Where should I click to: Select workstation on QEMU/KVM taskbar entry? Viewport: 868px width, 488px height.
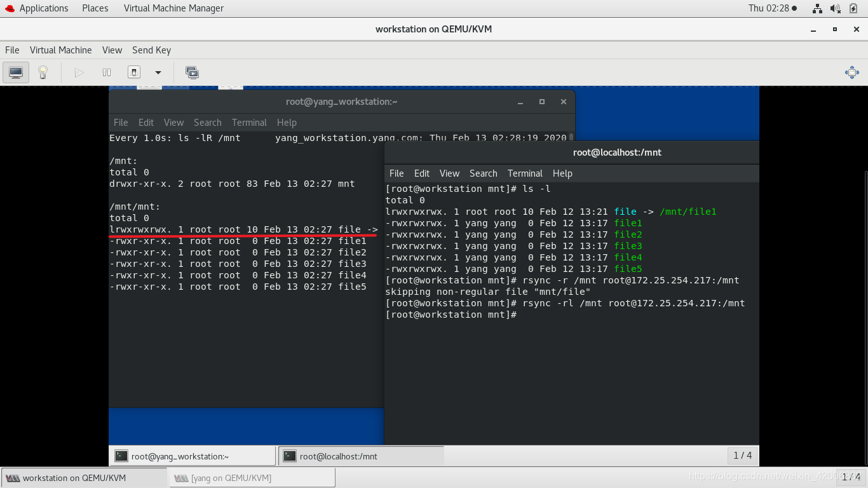[85, 478]
